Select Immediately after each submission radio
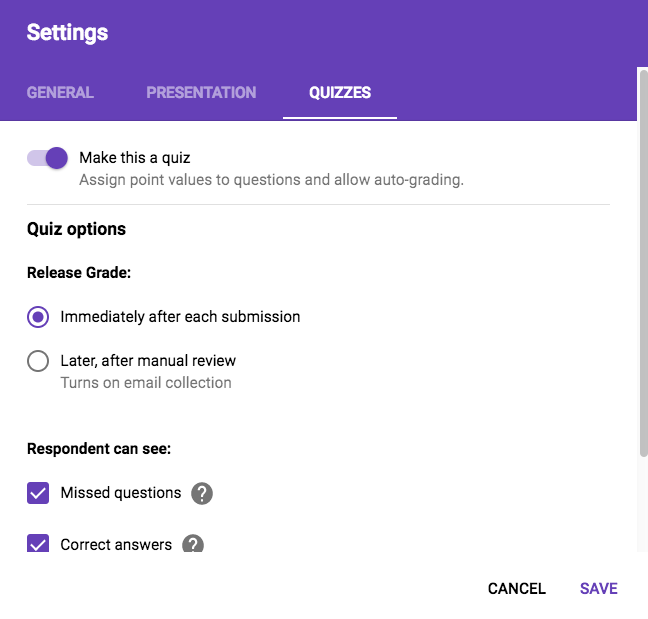The width and height of the screenshot is (648, 619). coord(38,317)
